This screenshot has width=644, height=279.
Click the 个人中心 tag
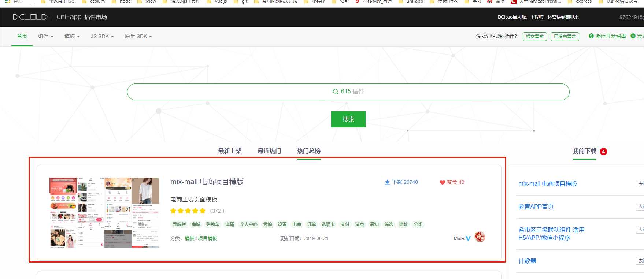[249, 224]
